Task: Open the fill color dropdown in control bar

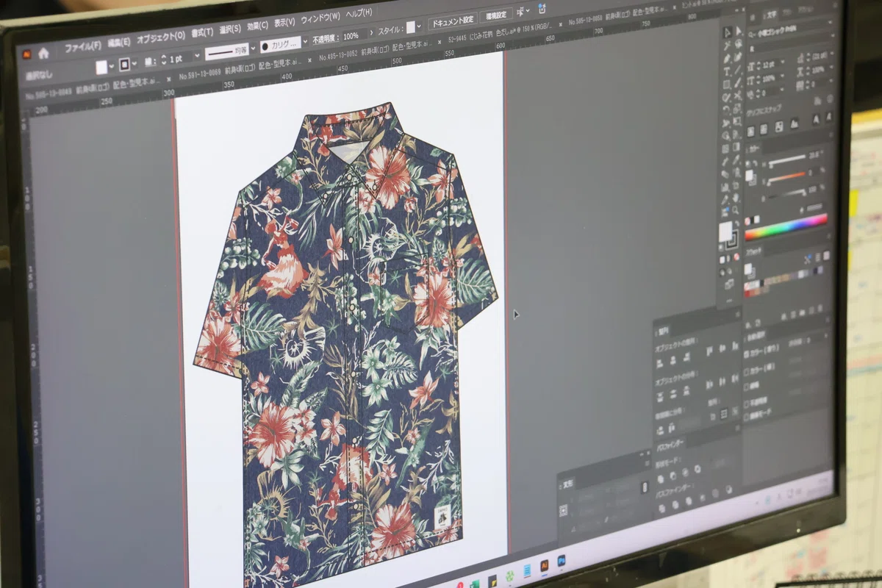Action: [x=112, y=66]
